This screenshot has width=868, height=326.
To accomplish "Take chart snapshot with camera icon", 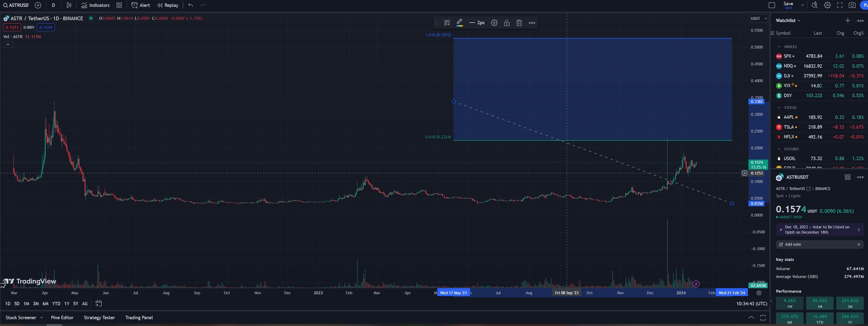I will pyautogui.click(x=852, y=5).
